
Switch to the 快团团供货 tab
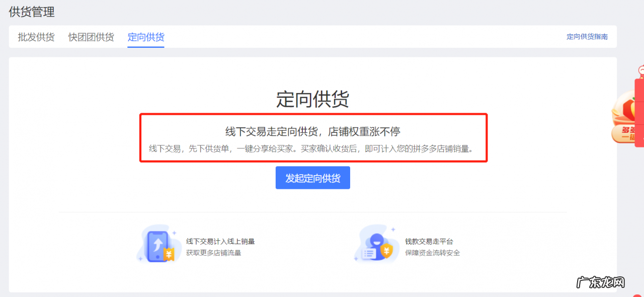tap(91, 37)
